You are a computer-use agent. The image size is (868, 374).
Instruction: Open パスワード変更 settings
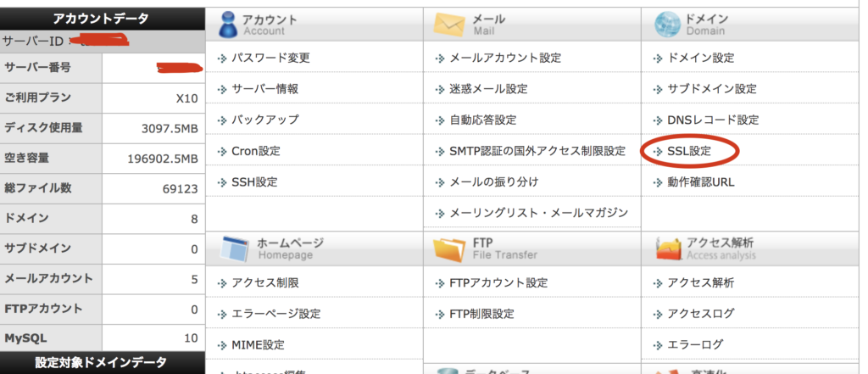270,59
